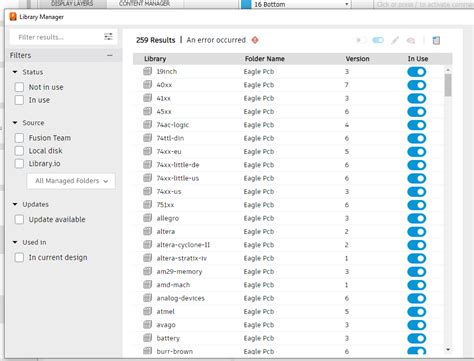The image size is (474, 361).
Task: Switch to the Content Manager tab
Action: pyautogui.click(x=144, y=4)
